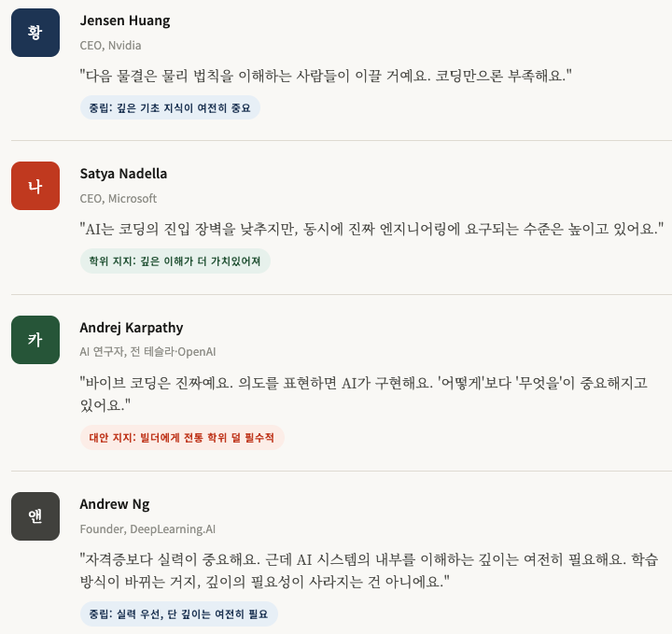Image resolution: width=672 pixels, height=634 pixels.
Task: Click the 'AI 연구자, 전 테슬라·OpenAI' subtitle
Action: [x=147, y=352]
